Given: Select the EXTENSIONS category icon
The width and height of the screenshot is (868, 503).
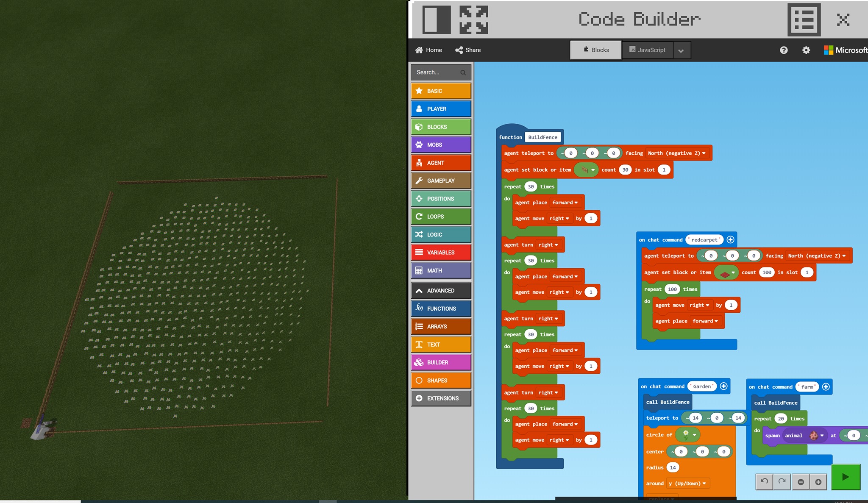Looking at the screenshot, I should point(419,397).
